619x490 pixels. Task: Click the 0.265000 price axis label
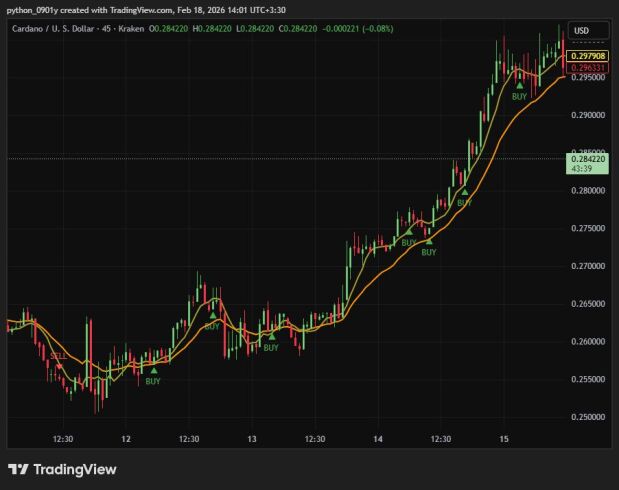588,304
